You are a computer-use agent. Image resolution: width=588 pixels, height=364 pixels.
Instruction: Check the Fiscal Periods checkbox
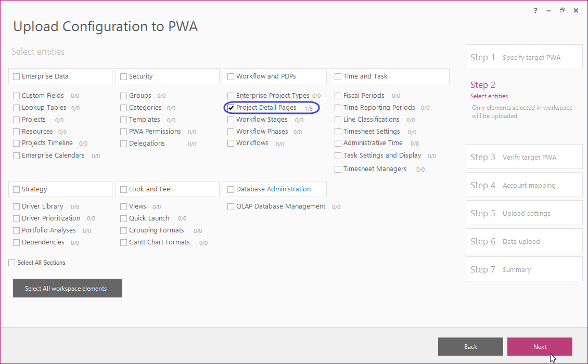click(x=338, y=96)
